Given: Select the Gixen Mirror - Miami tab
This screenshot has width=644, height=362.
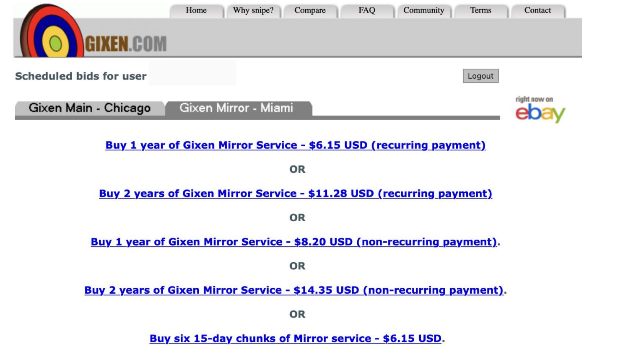Looking at the screenshot, I should click(x=236, y=108).
